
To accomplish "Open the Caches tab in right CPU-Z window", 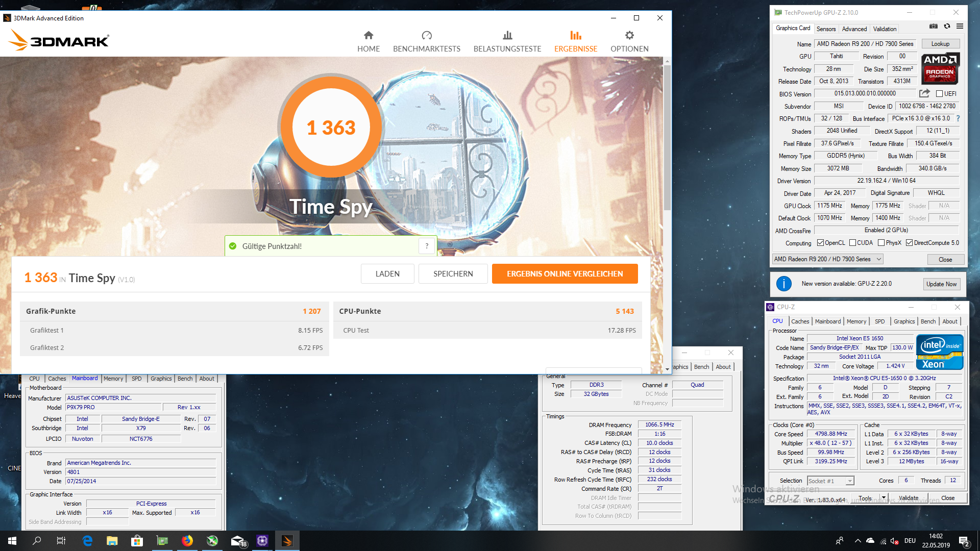I will (x=800, y=321).
